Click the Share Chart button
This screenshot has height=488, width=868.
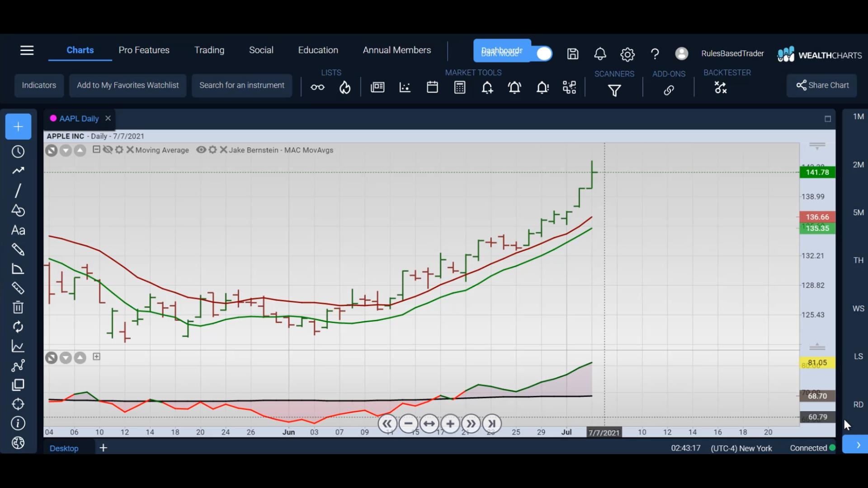[x=822, y=85]
